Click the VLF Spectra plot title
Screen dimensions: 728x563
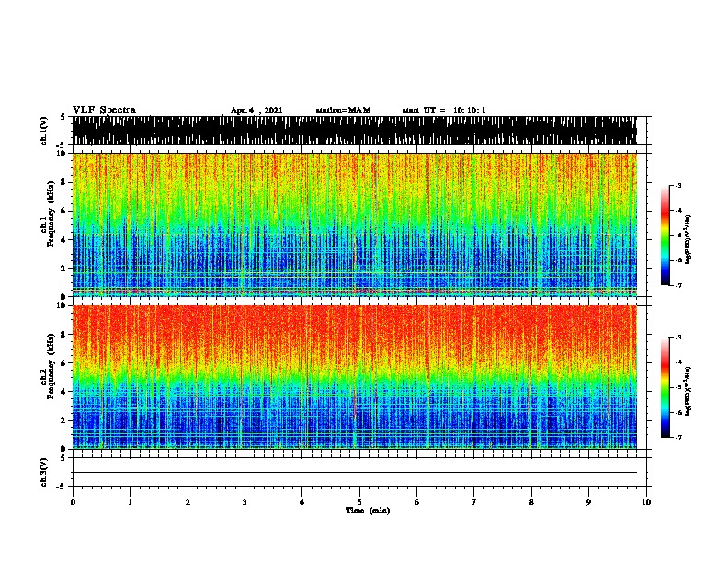[104, 110]
